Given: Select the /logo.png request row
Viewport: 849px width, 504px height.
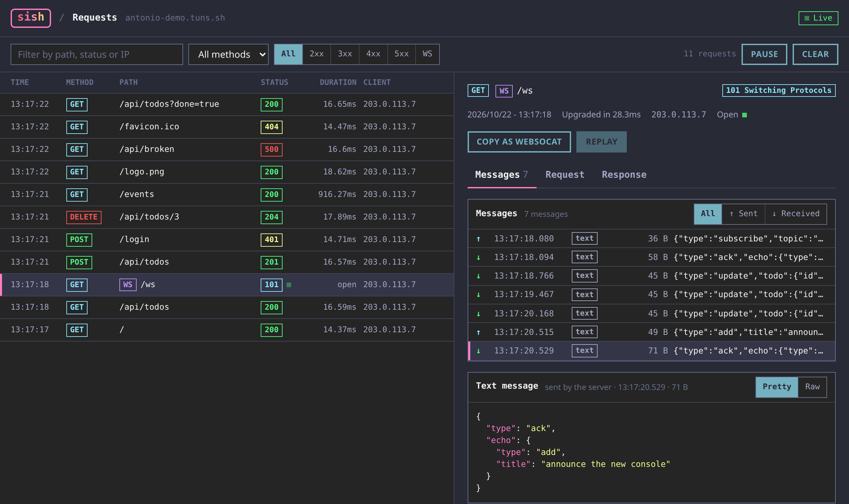Looking at the screenshot, I should (x=227, y=172).
